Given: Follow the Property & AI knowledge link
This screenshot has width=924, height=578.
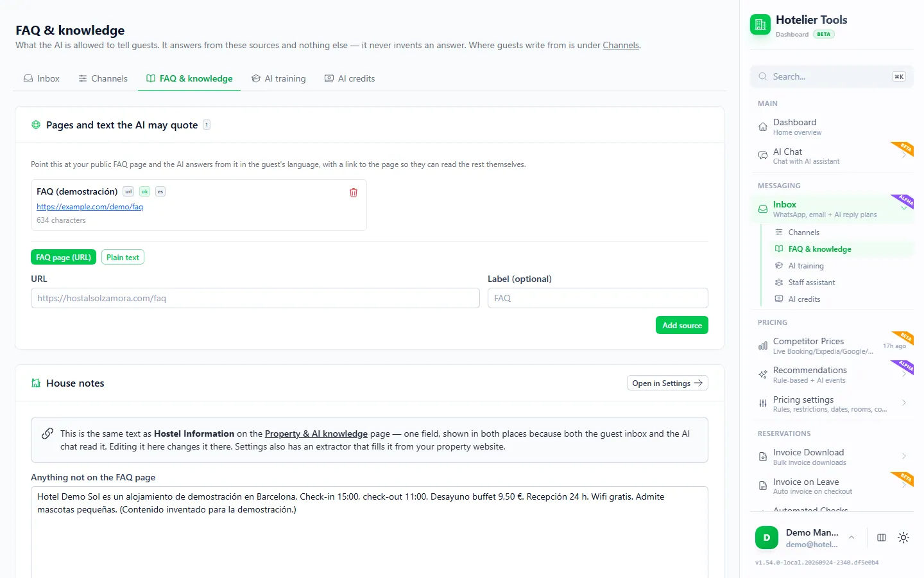Looking at the screenshot, I should click(316, 434).
